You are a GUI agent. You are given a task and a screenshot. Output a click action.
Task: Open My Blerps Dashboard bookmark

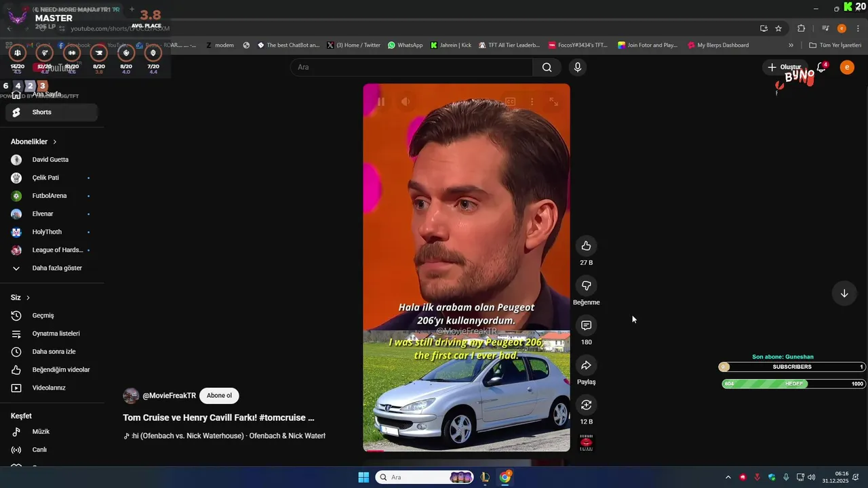click(718, 45)
